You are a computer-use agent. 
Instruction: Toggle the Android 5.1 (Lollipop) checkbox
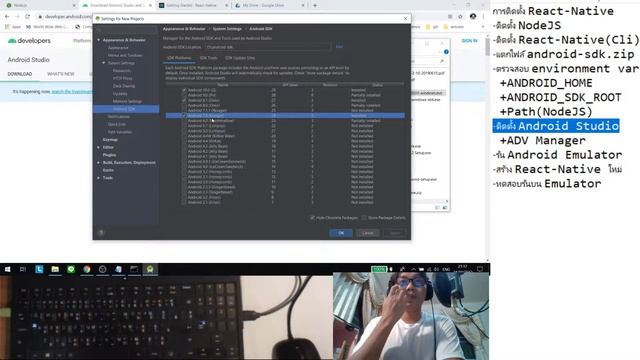(184, 126)
